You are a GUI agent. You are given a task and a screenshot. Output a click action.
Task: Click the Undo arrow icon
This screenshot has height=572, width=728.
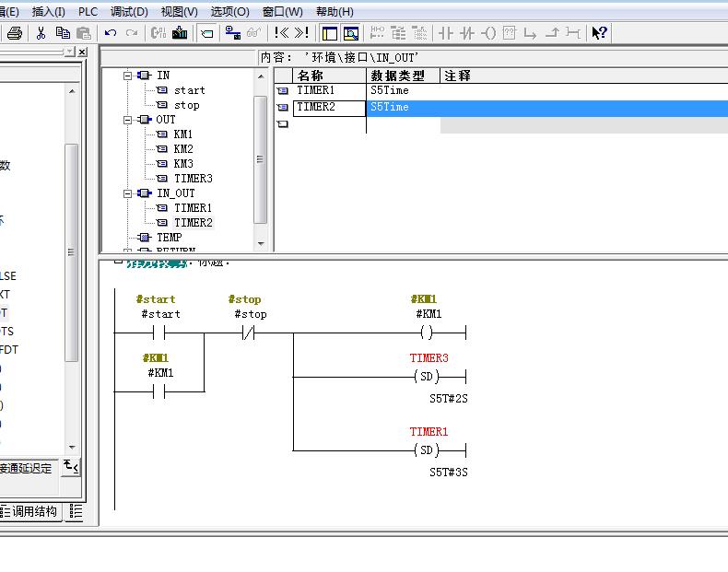click(x=111, y=33)
